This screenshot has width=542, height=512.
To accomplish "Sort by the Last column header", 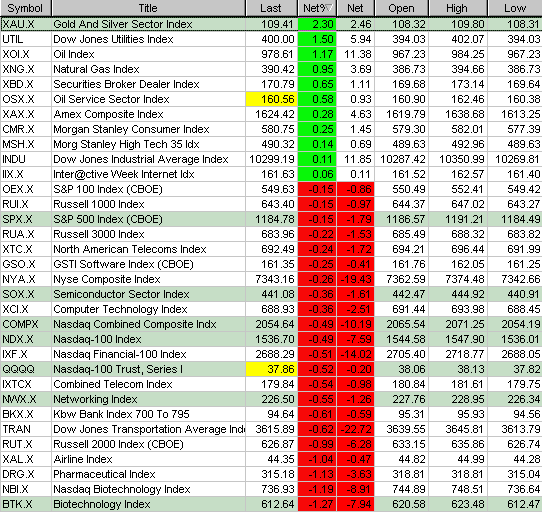I will [x=271, y=8].
